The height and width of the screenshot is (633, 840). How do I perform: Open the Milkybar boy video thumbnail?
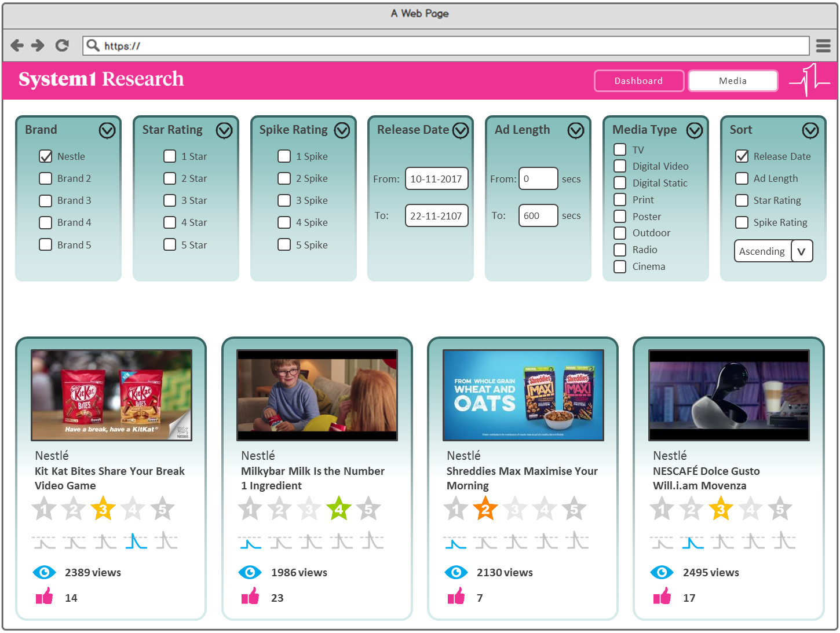(x=317, y=395)
